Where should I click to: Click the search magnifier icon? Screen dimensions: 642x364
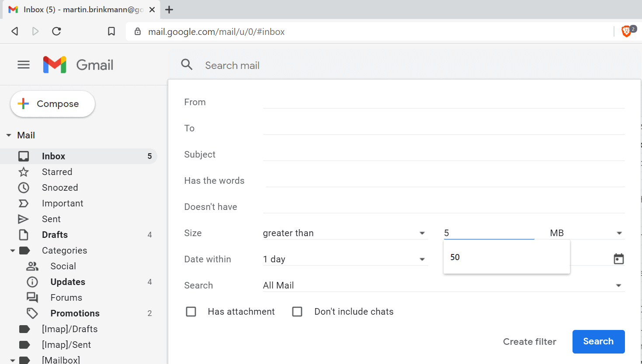pyautogui.click(x=187, y=65)
